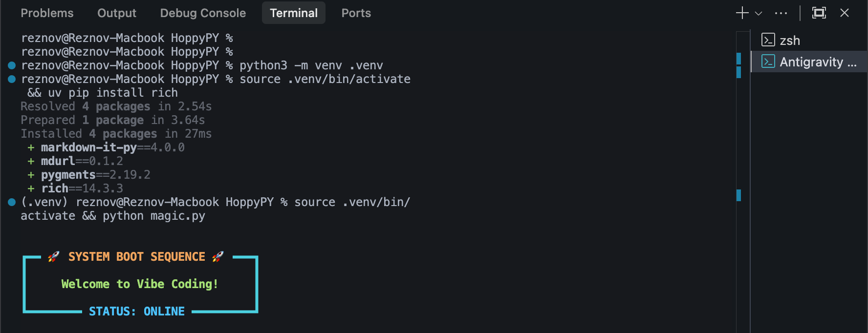Screen dimensions: 868x333
Task: Click the Antigravity terminal prompt icon
Action: [x=768, y=62]
